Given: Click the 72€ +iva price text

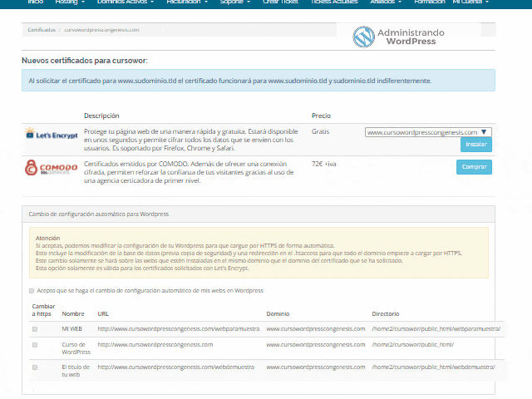Looking at the screenshot, I should [323, 165].
